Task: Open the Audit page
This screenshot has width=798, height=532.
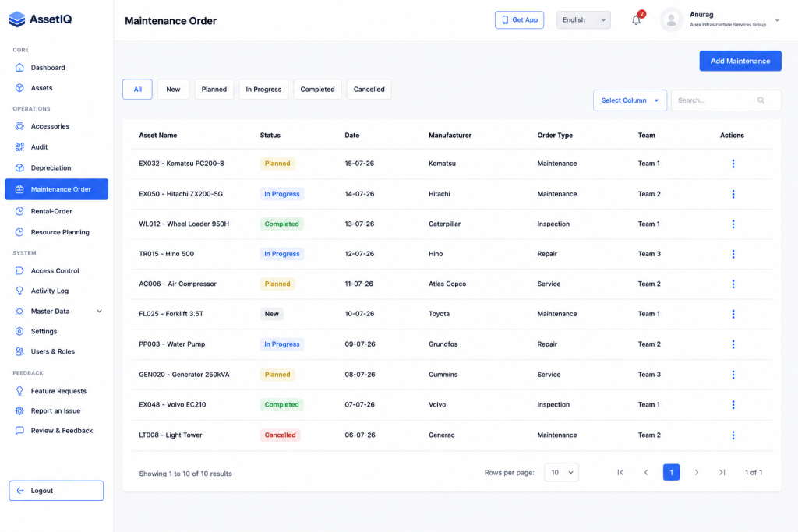Action: (x=39, y=147)
